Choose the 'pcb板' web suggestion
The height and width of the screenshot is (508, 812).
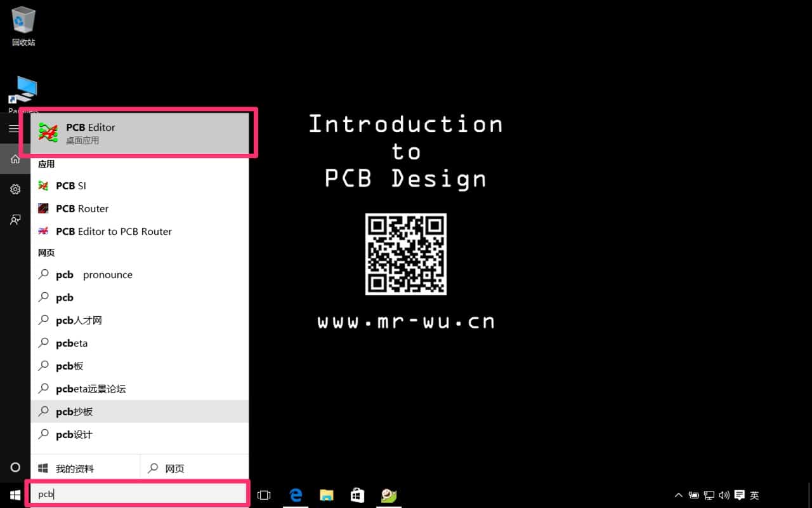click(140, 366)
